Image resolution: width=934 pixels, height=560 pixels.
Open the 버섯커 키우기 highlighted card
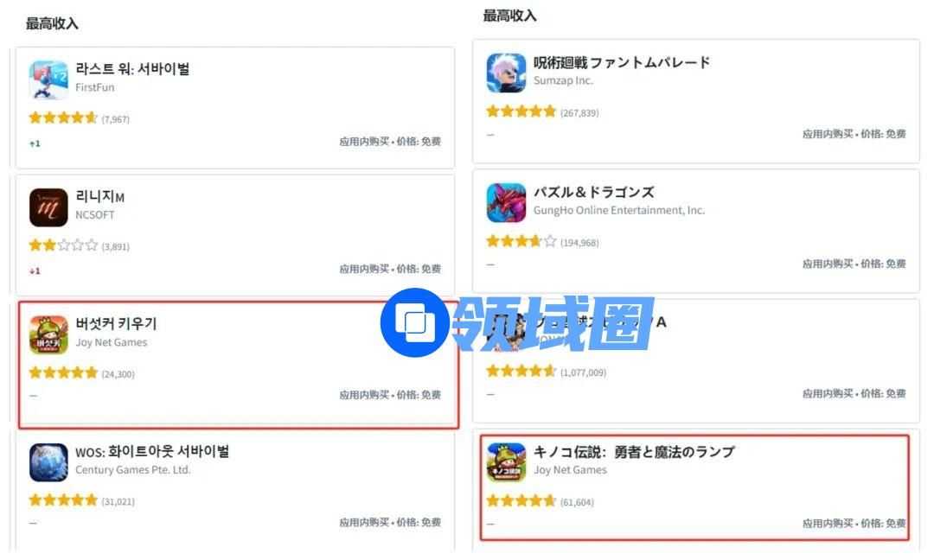[239, 364]
